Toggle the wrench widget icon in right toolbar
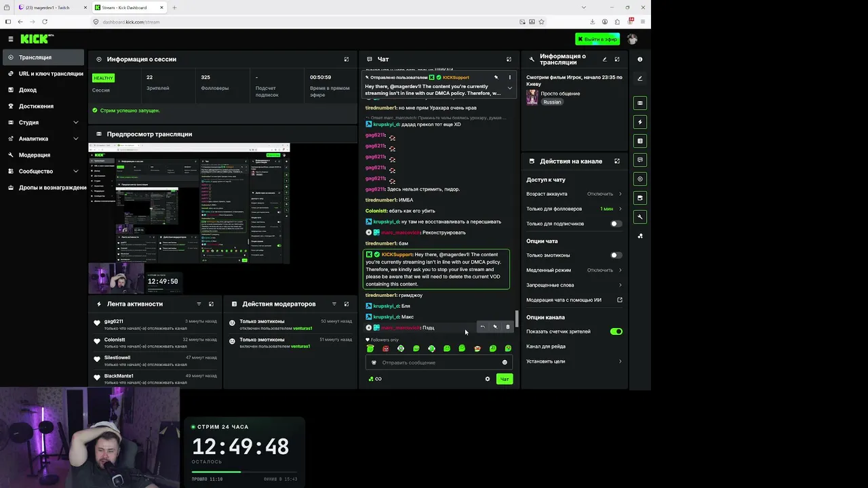868x488 pixels. (x=640, y=217)
